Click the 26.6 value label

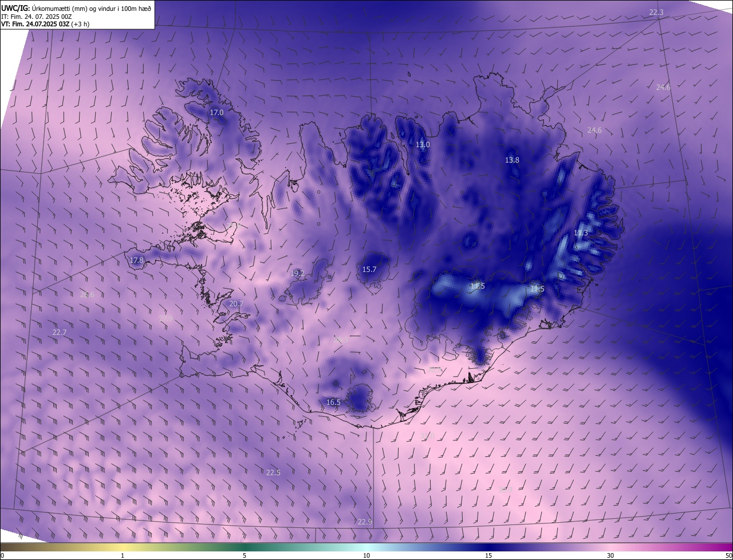coord(87,295)
